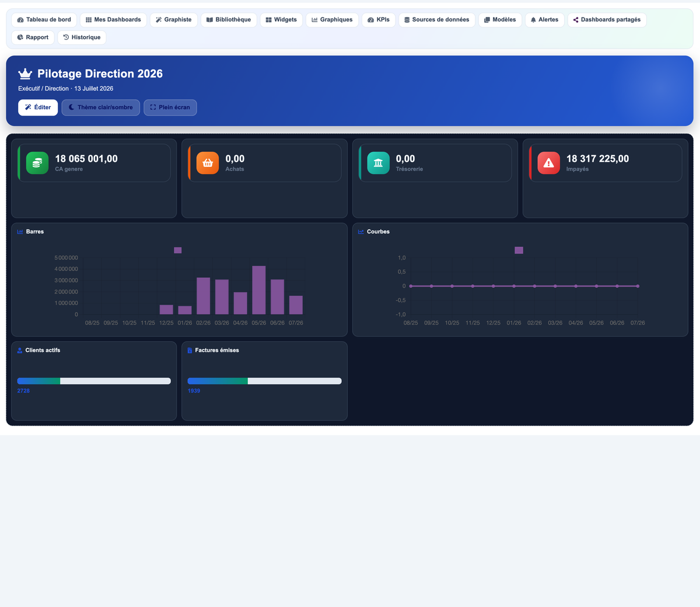Image resolution: width=700 pixels, height=607 pixels.
Task: Click the Impayés label
Action: coord(577,169)
